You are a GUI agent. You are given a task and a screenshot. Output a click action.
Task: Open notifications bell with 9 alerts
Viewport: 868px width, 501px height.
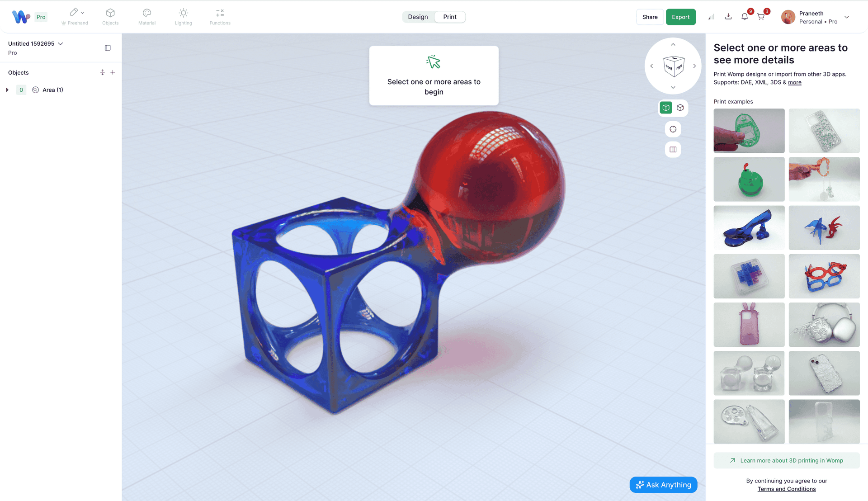(745, 16)
